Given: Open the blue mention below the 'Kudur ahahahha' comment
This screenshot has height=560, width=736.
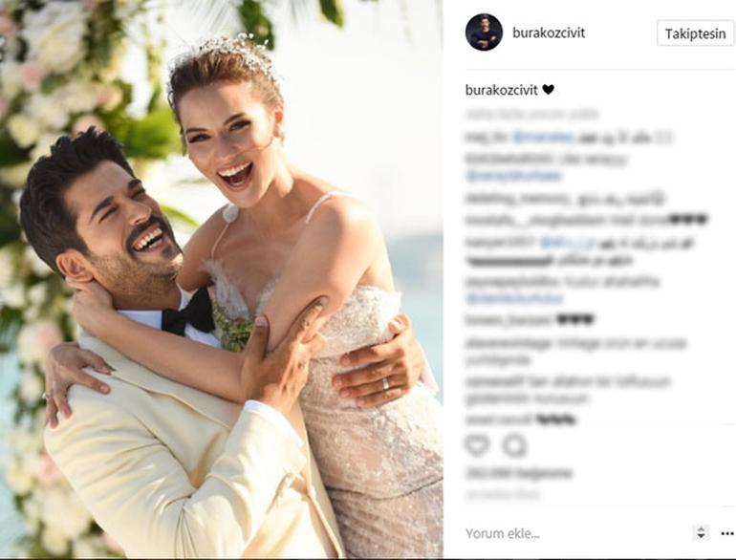Looking at the screenshot, I should [x=514, y=298].
